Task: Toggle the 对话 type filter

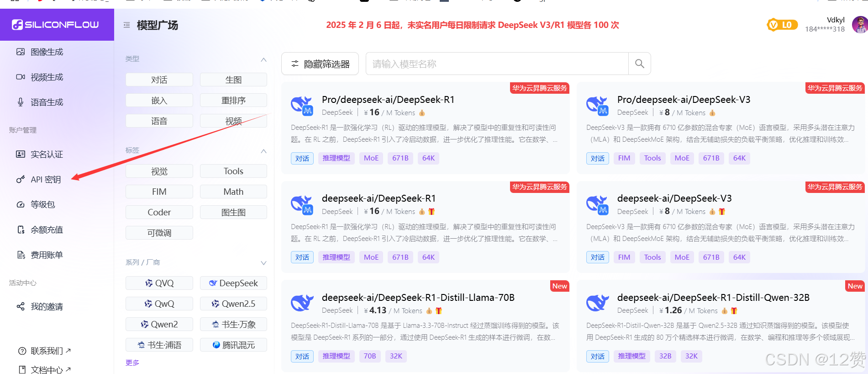Action: pos(159,80)
